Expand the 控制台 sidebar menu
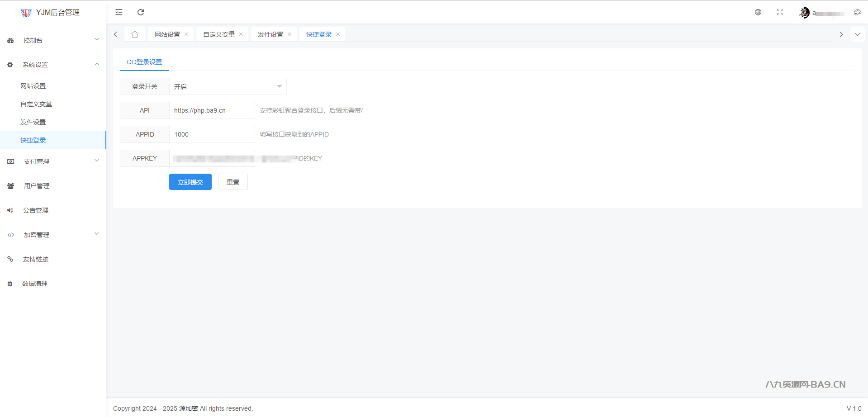The width and height of the screenshot is (868, 417). [x=53, y=40]
